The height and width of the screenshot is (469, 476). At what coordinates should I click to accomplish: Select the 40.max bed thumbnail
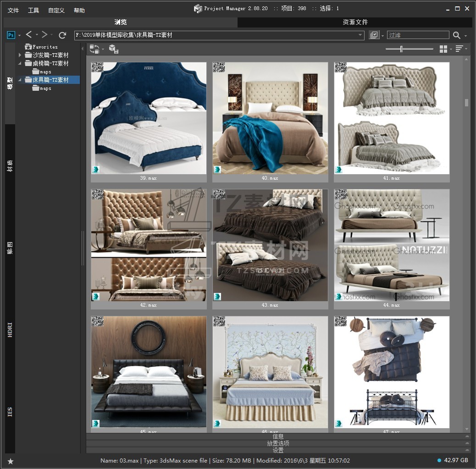point(270,118)
